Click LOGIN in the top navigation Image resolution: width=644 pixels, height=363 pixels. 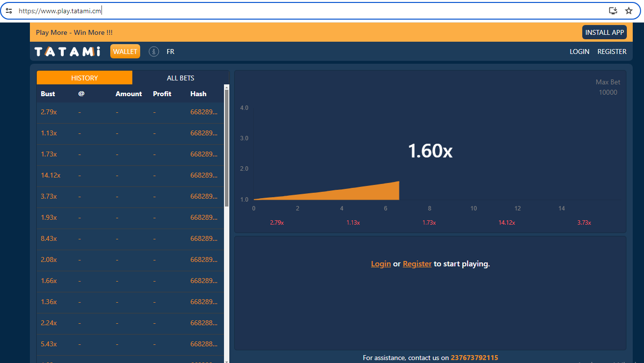pos(579,52)
